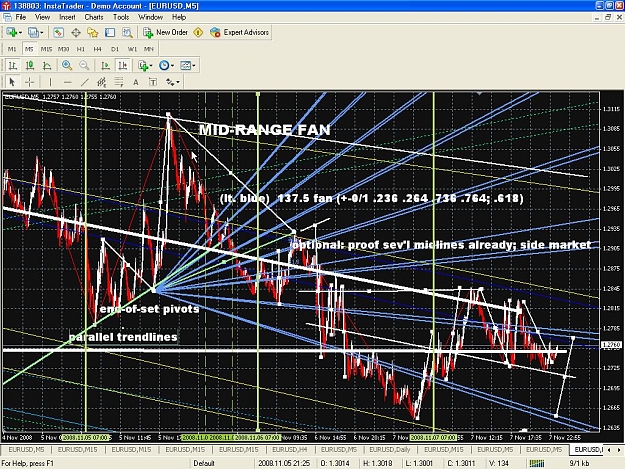Zoom in on the chart
The width and height of the screenshot is (625, 469).
(x=67, y=65)
